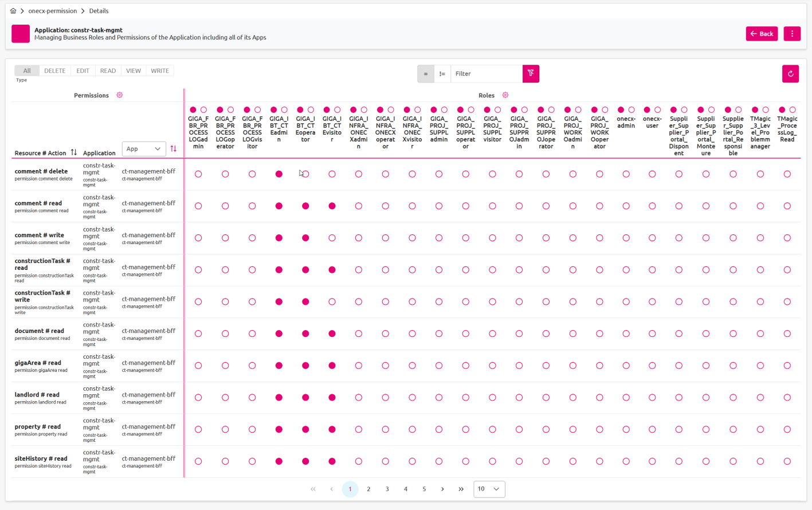Open Roles column settings gear

coord(505,95)
